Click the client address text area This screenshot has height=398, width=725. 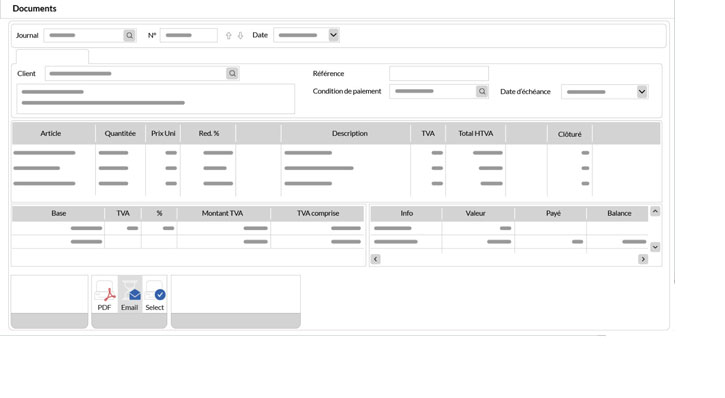pos(155,98)
